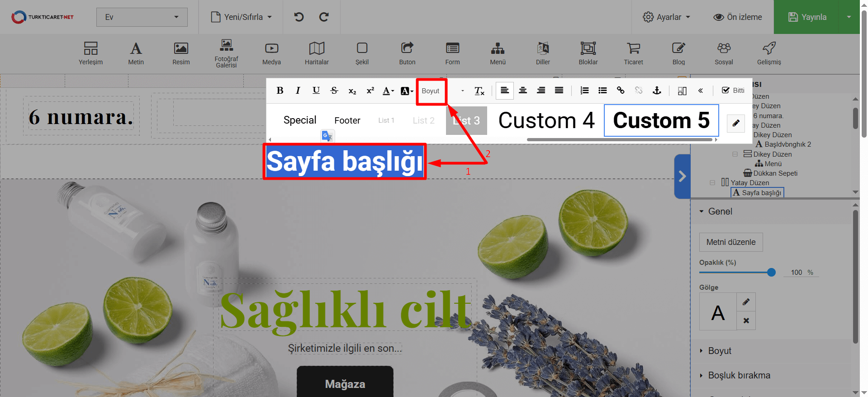This screenshot has height=397, width=868.
Task: Choose the Custom 5 text style
Action: [x=661, y=120]
